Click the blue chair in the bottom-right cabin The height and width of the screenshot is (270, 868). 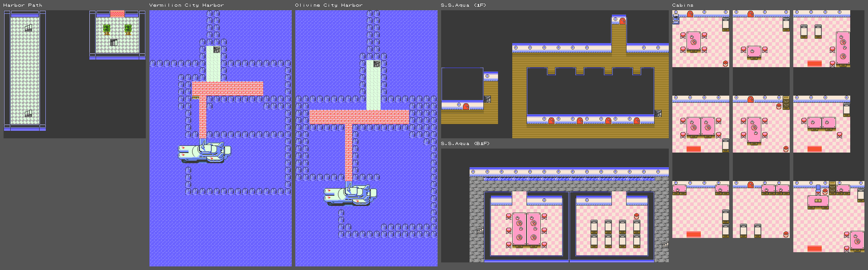pos(818,189)
